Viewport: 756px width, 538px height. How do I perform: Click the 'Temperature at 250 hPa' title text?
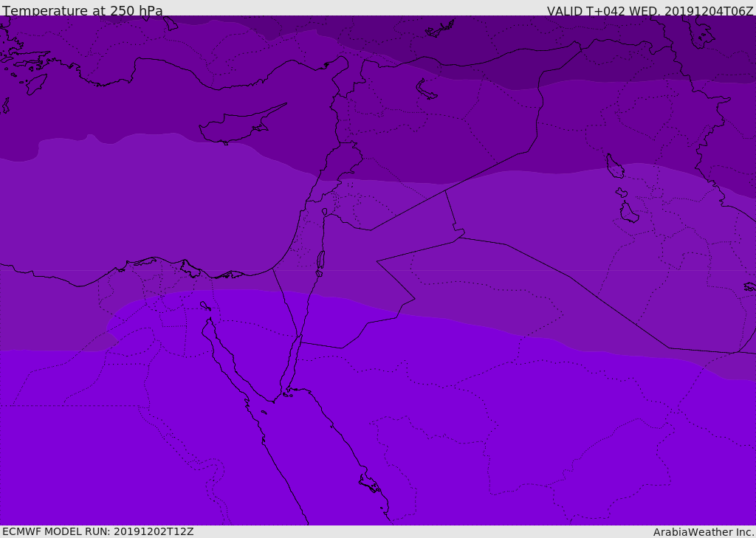point(83,10)
